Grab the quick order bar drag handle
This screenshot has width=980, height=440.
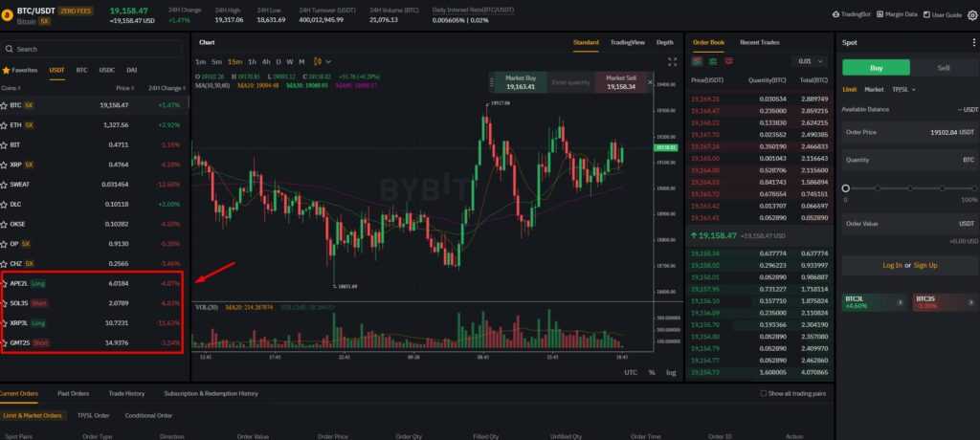point(494,82)
